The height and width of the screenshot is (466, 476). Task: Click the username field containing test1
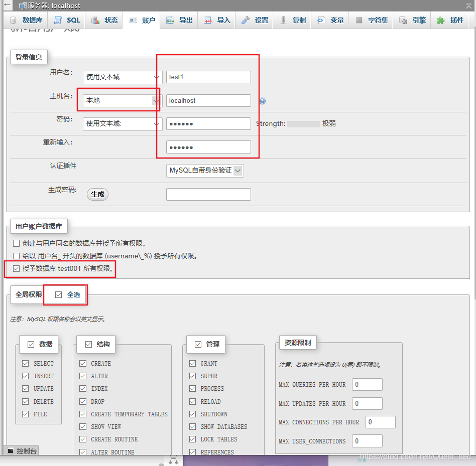[x=208, y=77]
